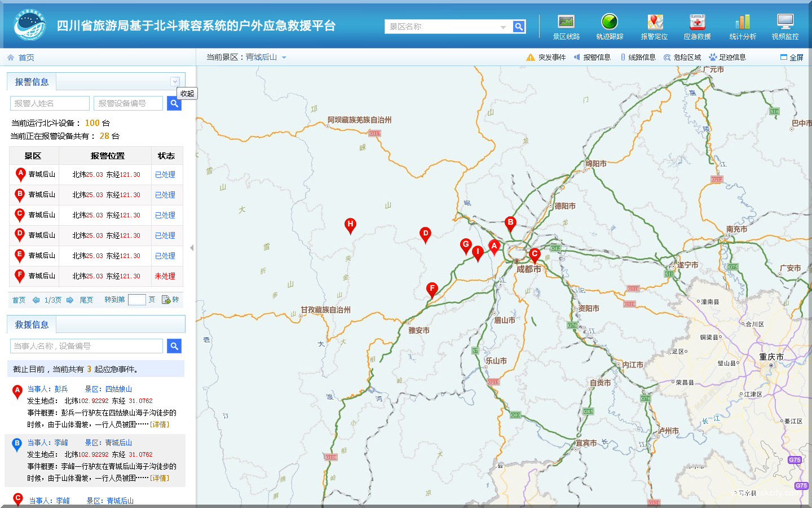Screen dimensions: 812x508
Task: Open 详情 link for 彭兵 incident
Action: (160, 424)
